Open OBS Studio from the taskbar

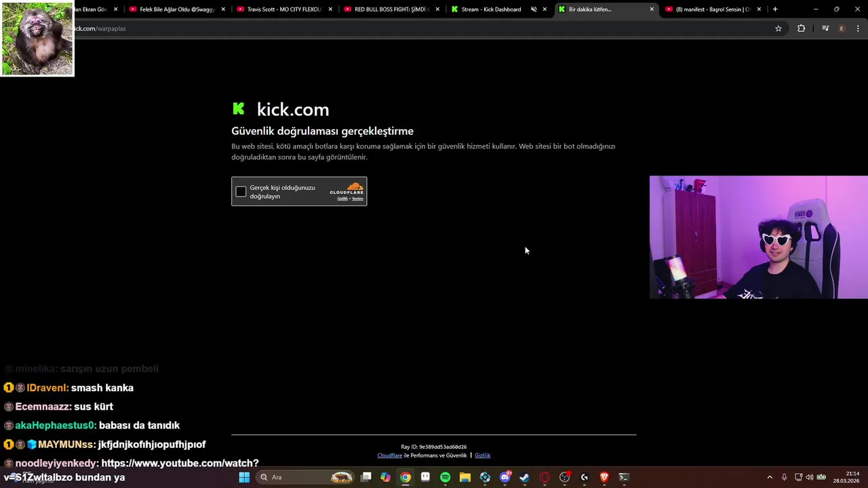[x=564, y=477]
